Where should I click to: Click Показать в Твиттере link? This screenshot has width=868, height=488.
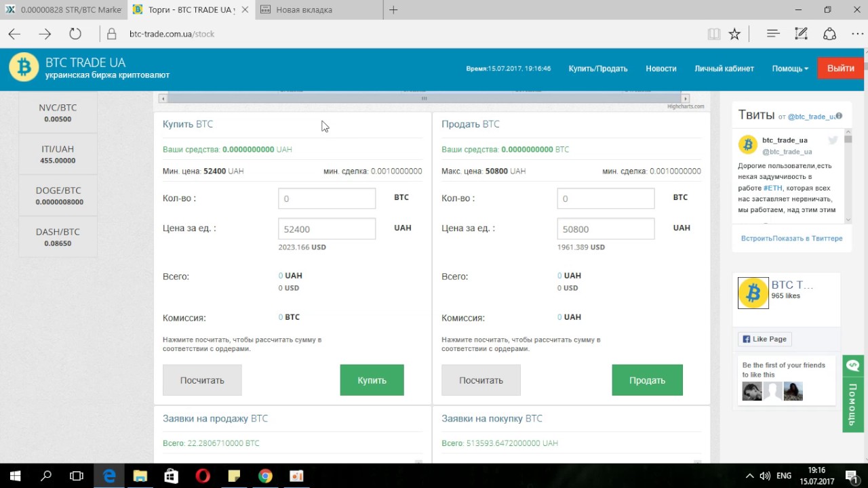pyautogui.click(x=808, y=239)
